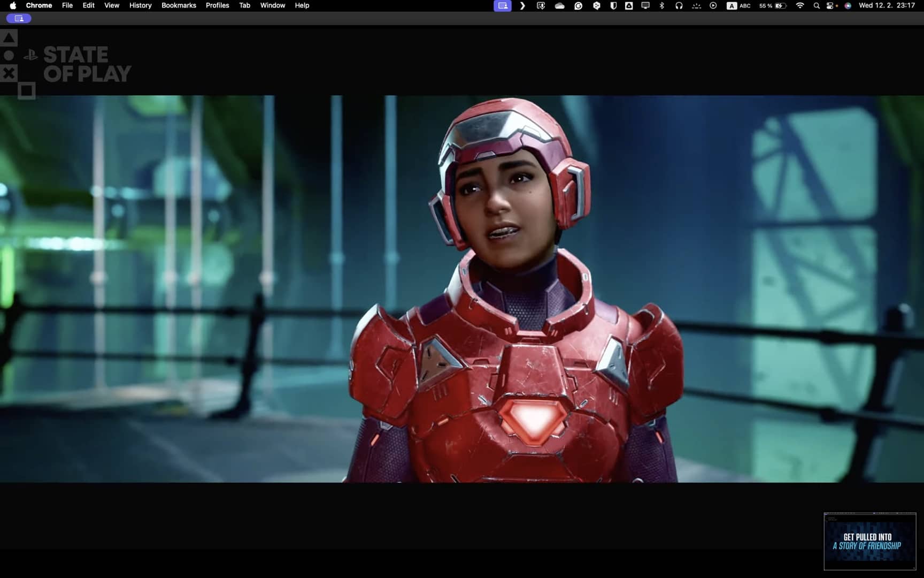Open Spotlight search
This screenshot has width=924, height=578.
pos(817,5)
